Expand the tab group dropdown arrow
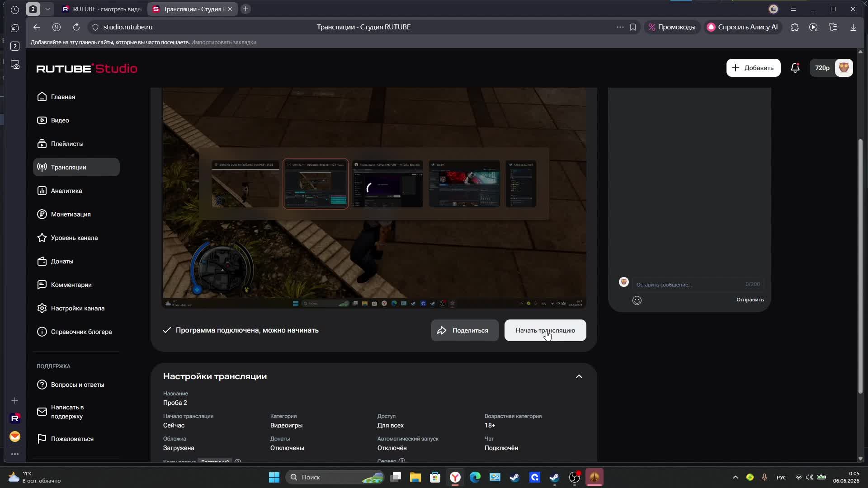 [47, 9]
